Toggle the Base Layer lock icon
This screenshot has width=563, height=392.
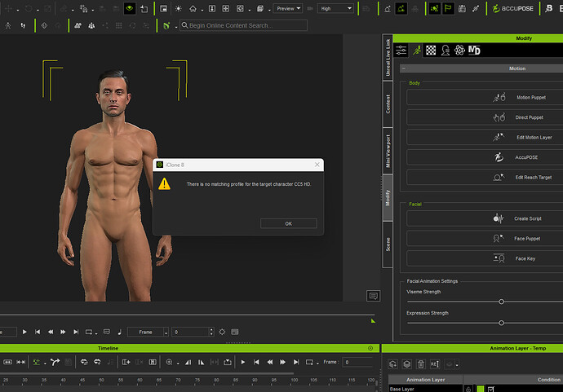[x=468, y=390]
